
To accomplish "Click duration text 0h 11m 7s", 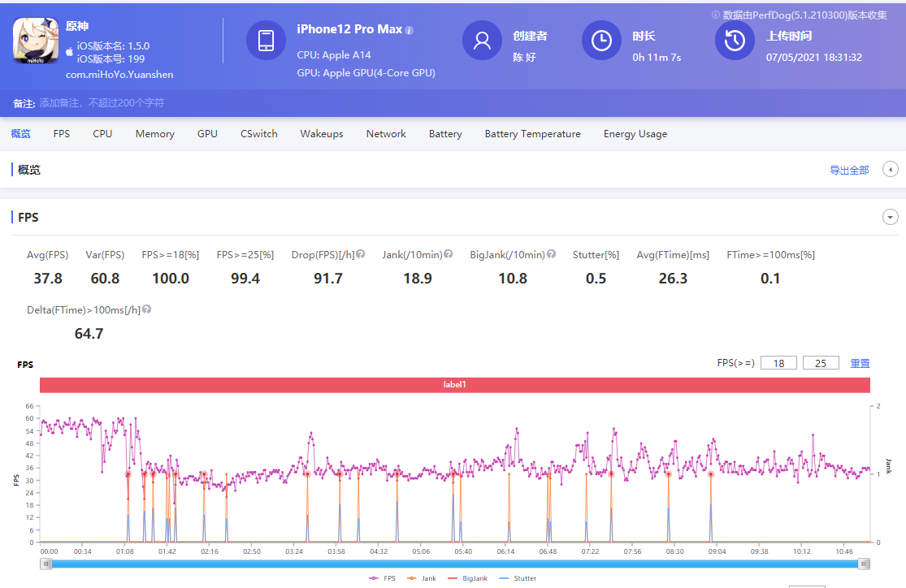I will pyautogui.click(x=657, y=57).
